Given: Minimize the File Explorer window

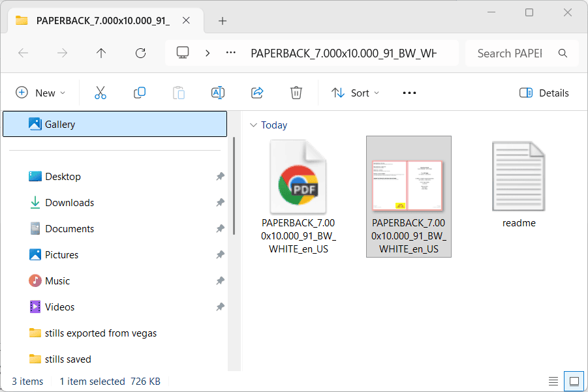Looking at the screenshot, I should [491, 12].
